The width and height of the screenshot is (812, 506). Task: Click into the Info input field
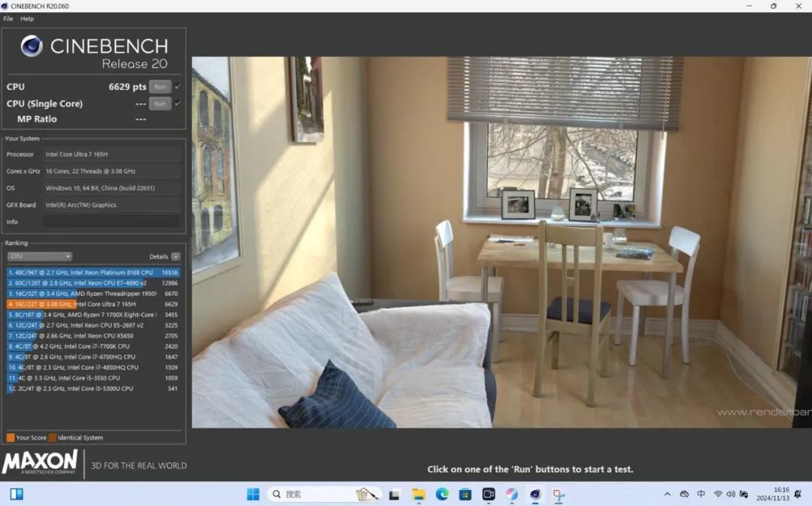pos(111,222)
